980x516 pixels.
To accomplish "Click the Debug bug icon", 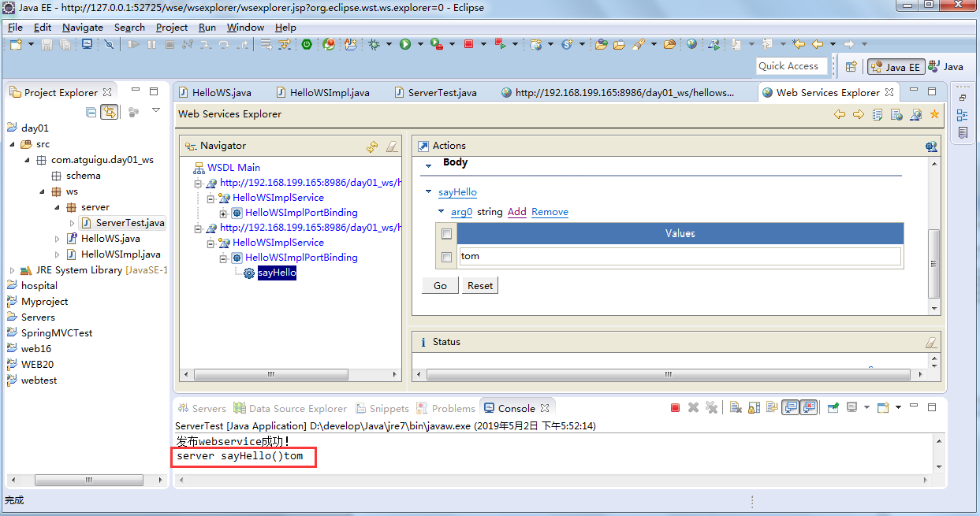I will pos(374,44).
